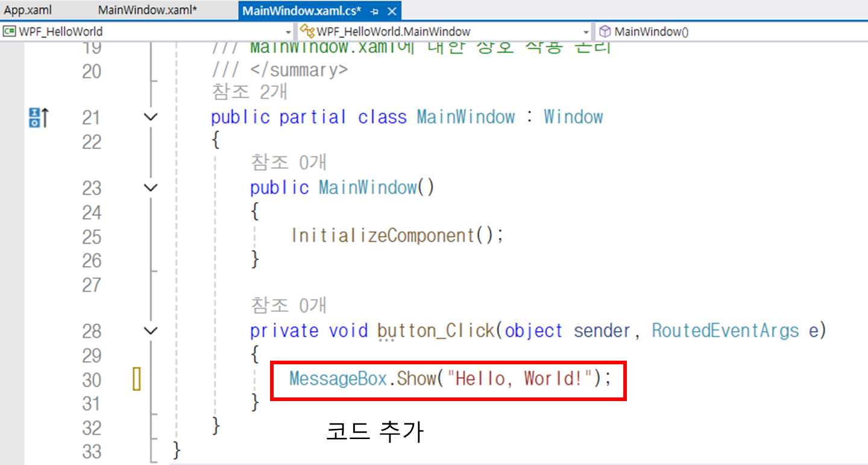
Task: Click the opening brace on line 22
Action: pyautogui.click(x=216, y=141)
